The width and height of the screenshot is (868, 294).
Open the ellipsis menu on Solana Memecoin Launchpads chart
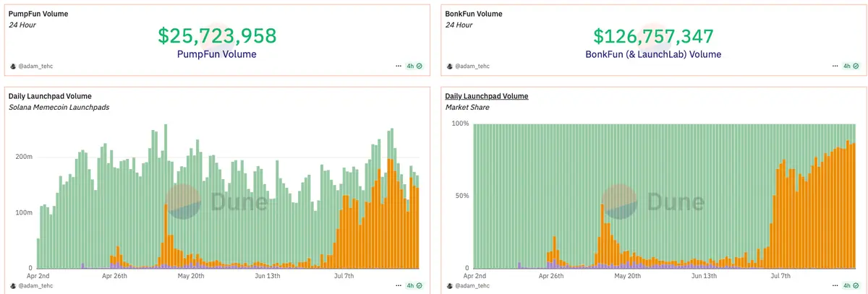coord(399,285)
